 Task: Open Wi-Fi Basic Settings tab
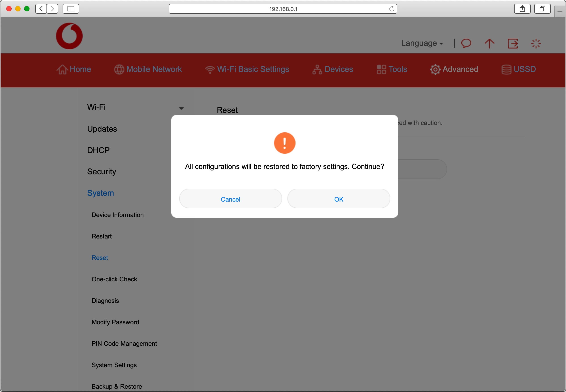pyautogui.click(x=247, y=69)
